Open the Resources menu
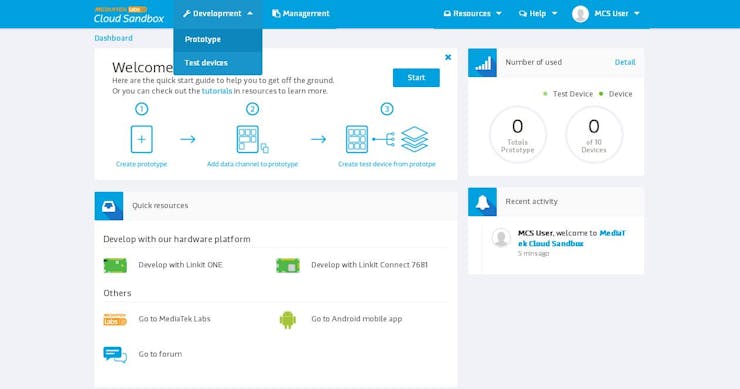This screenshot has width=740, height=389. click(x=472, y=14)
